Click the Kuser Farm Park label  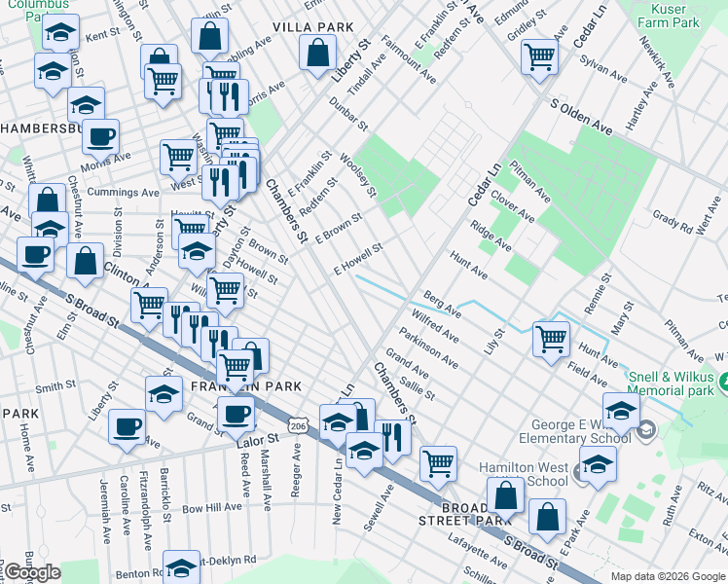pos(668,16)
